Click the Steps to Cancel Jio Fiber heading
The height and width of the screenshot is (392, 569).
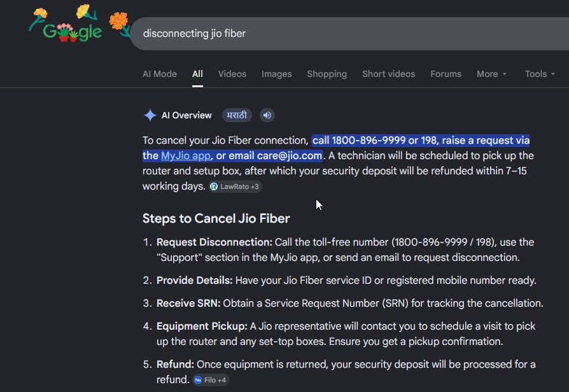216,218
